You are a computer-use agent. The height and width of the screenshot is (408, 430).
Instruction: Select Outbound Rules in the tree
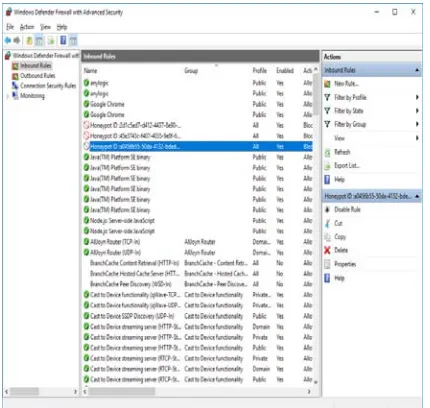[x=38, y=76]
